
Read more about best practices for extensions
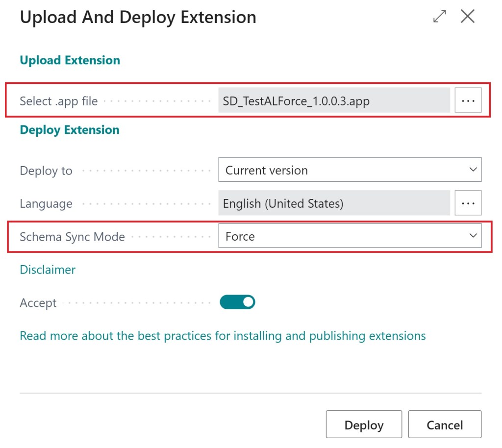coord(223,336)
